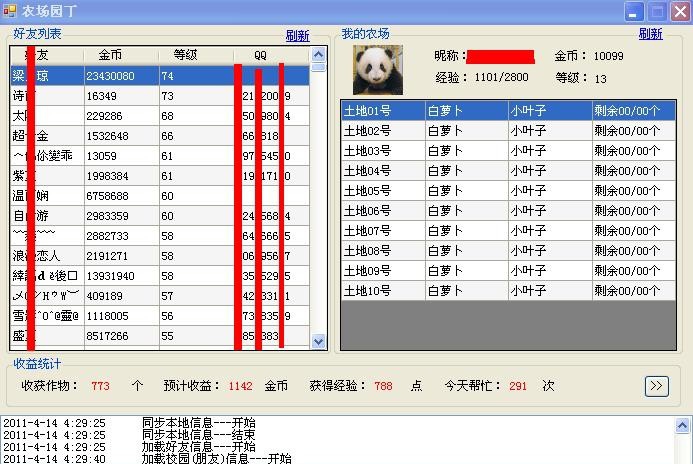This screenshot has width=693, height=464.
Task: Select friend row with 13059 coins
Action: click(x=160, y=156)
